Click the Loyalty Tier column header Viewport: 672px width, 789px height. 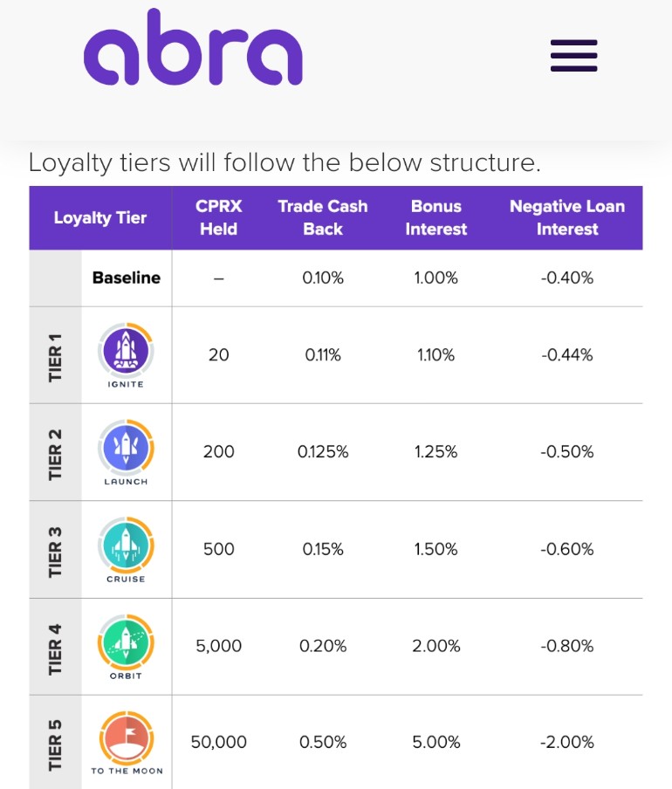coord(100,218)
